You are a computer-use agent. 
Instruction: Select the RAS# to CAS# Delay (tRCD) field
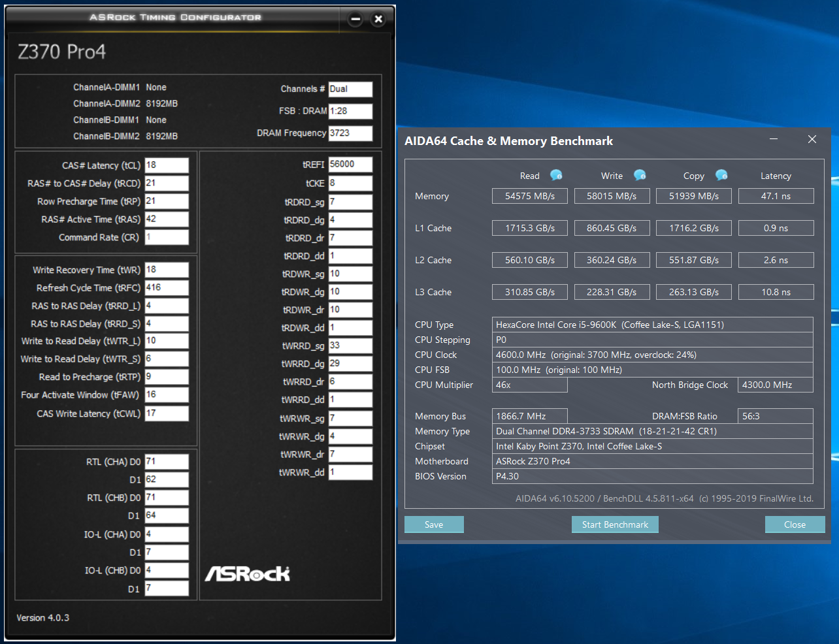(x=167, y=184)
